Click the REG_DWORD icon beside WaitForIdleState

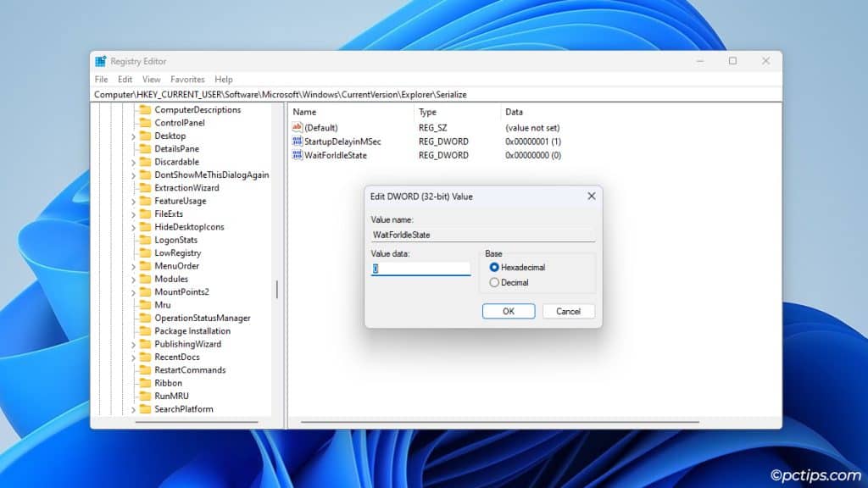point(298,155)
